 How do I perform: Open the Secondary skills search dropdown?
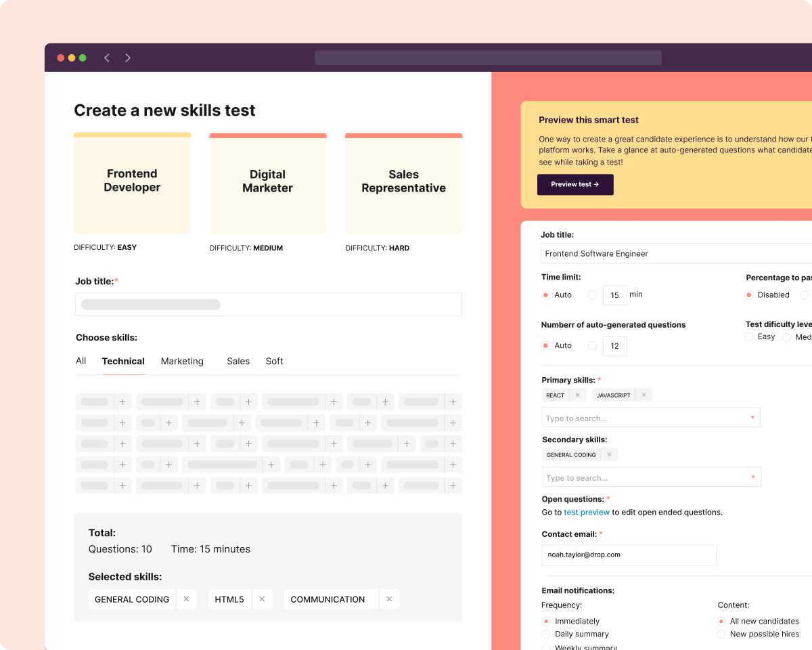(651, 477)
